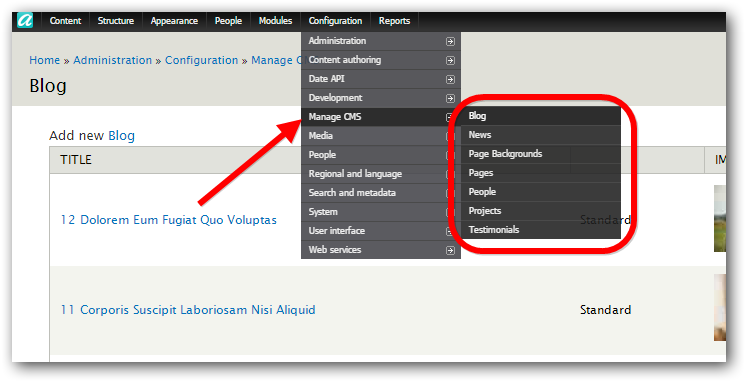
Task: Choose Pages in Manage CMS submenu
Action: tap(541, 173)
